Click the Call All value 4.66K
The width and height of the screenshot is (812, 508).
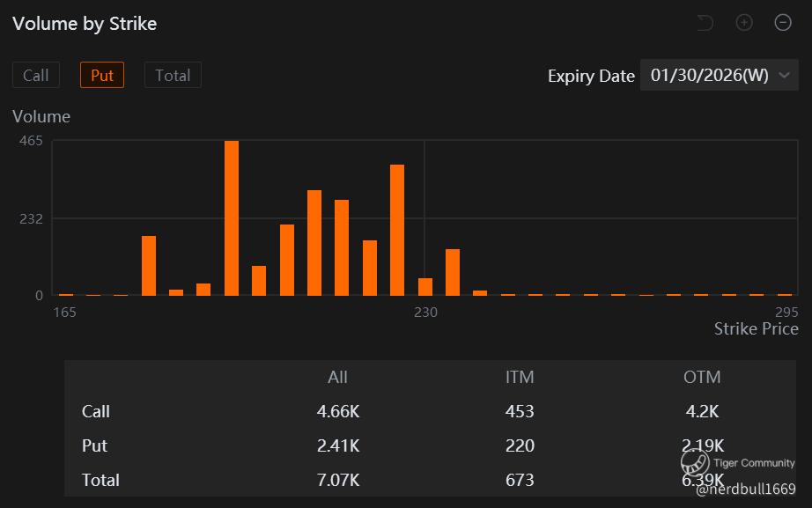tap(338, 411)
